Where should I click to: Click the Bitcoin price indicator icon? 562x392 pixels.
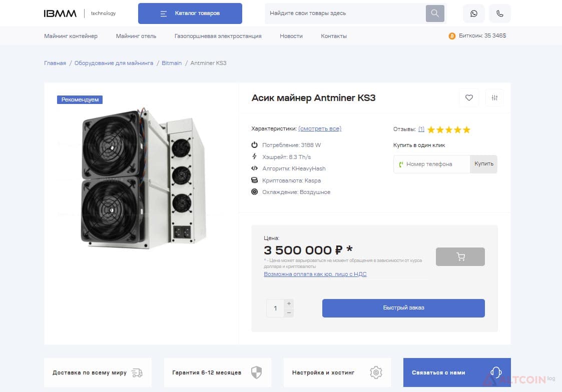pos(452,36)
